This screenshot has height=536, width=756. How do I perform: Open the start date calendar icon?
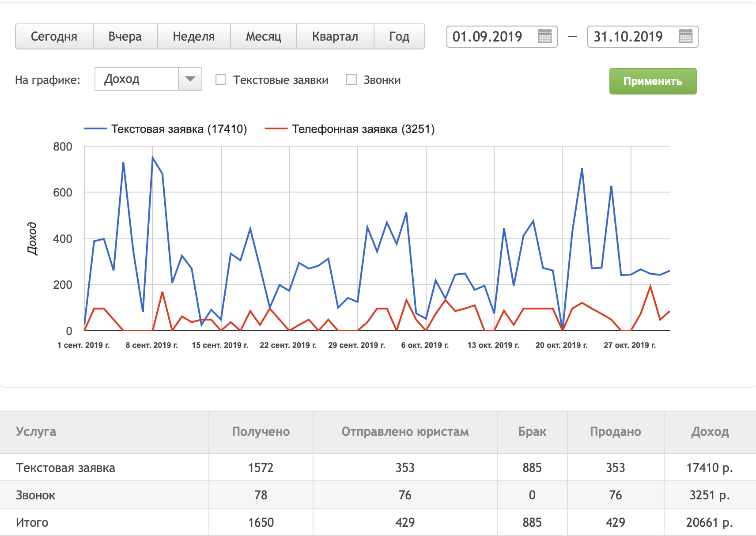[x=545, y=36]
